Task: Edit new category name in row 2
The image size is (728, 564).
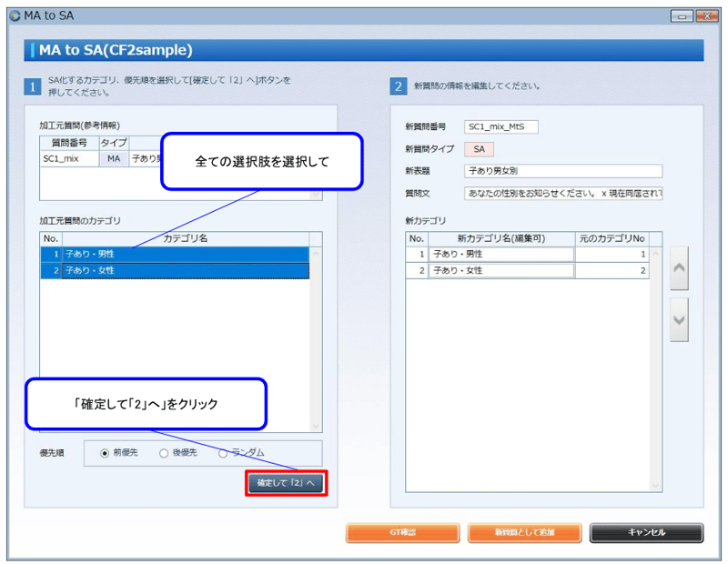Action: click(500, 271)
